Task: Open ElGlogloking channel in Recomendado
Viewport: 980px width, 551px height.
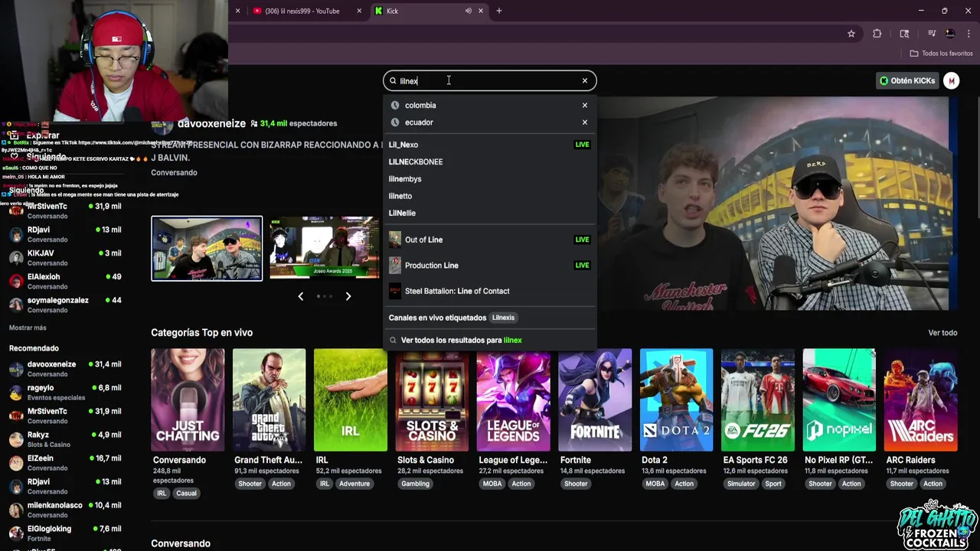Action: pyautogui.click(x=65, y=533)
